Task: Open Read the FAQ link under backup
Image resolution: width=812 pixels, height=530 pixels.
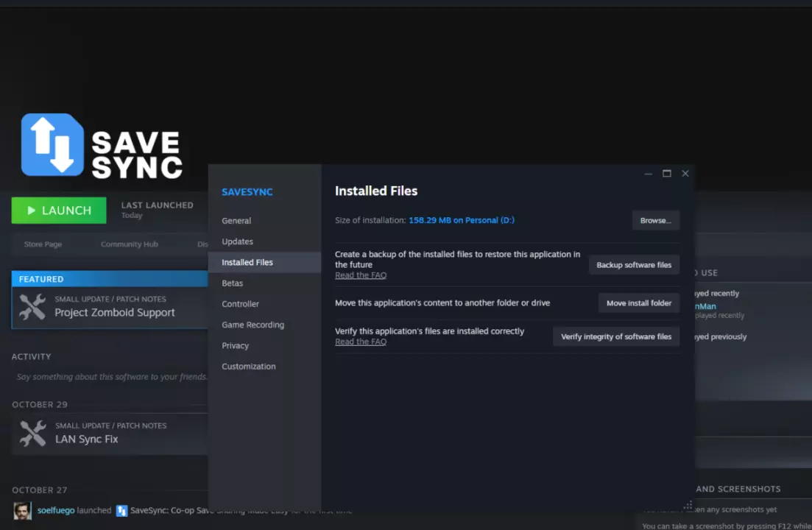Action: (x=361, y=275)
